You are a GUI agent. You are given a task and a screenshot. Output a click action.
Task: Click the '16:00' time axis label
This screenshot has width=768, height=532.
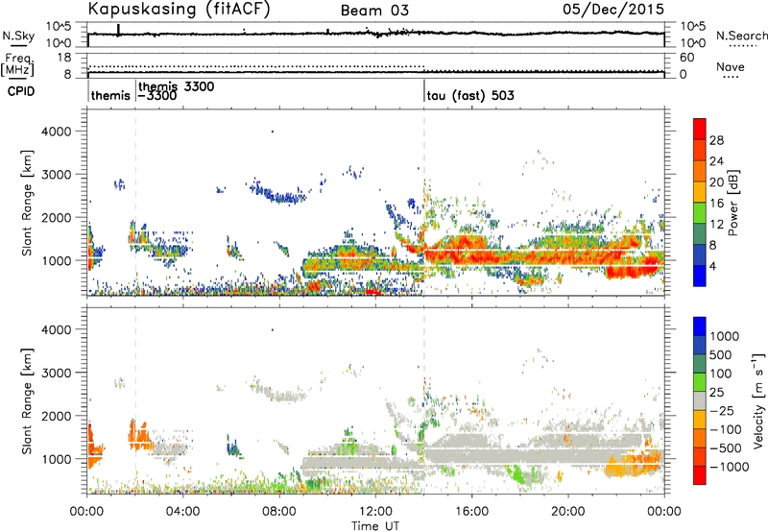(x=471, y=512)
